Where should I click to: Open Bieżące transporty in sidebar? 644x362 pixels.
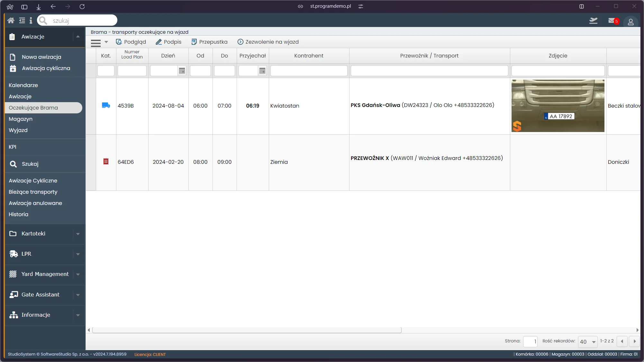coord(33,192)
